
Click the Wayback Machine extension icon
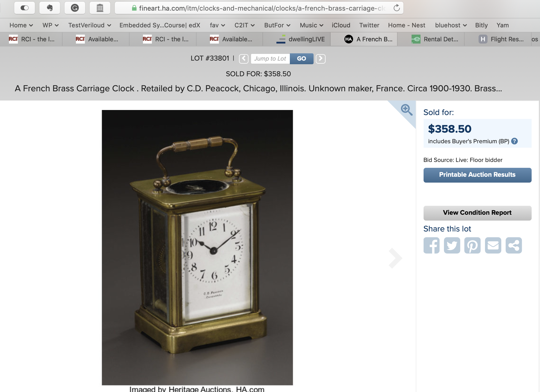point(100,8)
